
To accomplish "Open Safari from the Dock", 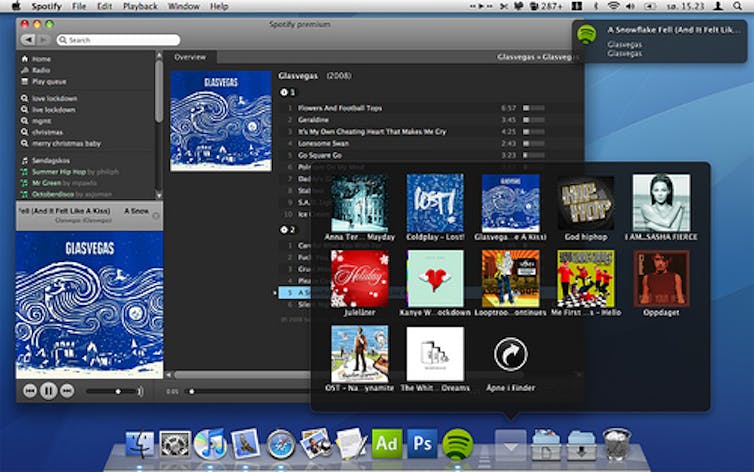I will click(280, 444).
